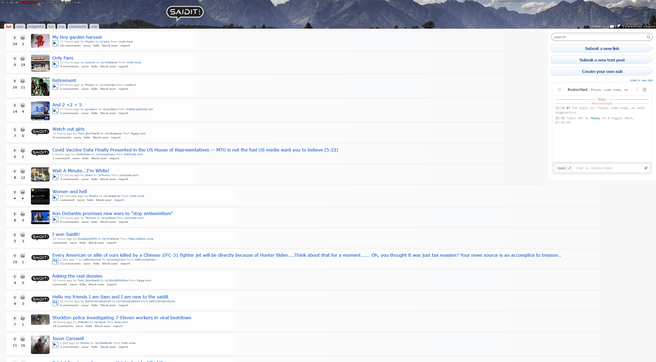Vote insightful on 'Watch out girls'
The height and width of the screenshot is (362, 656).
[15, 130]
